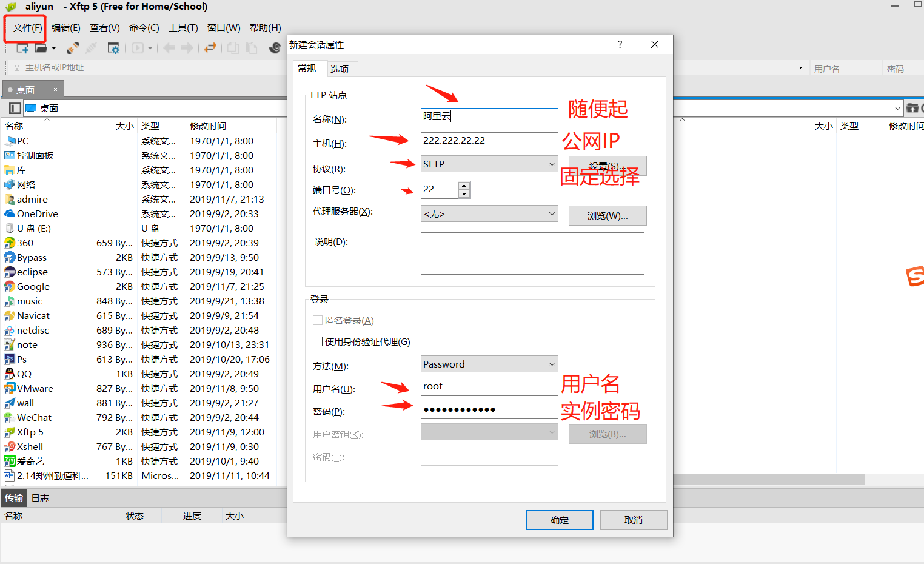Click the Paste toolbar icon

[x=251, y=48]
